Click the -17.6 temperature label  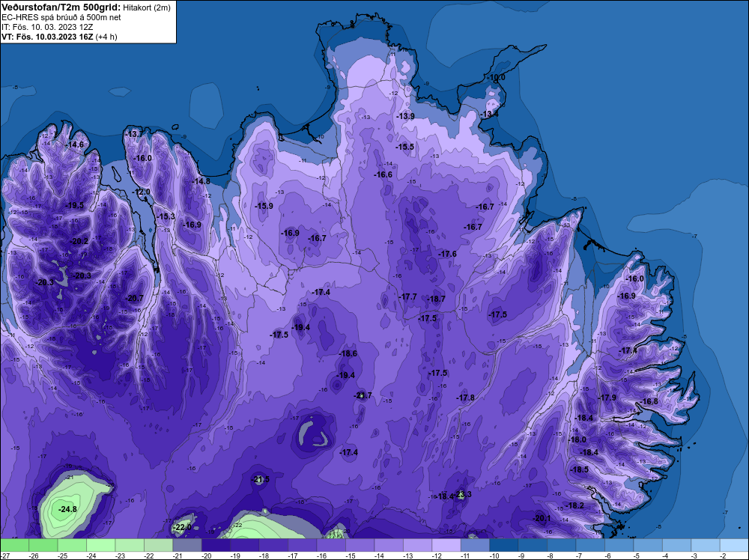click(x=448, y=254)
